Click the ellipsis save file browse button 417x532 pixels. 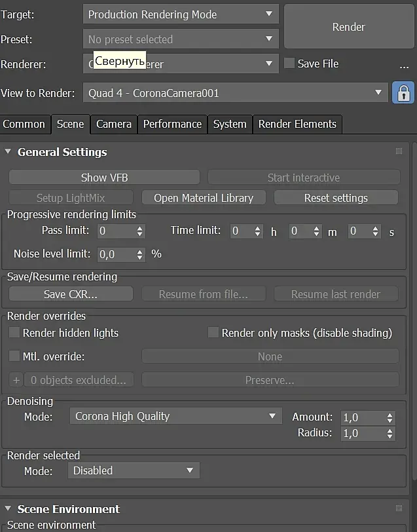point(404,65)
